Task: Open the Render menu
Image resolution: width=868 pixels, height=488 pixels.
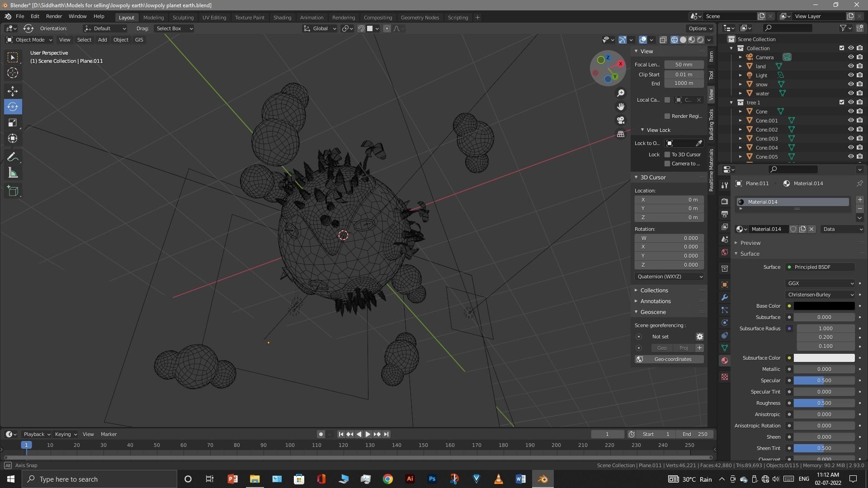Action: [x=54, y=16]
